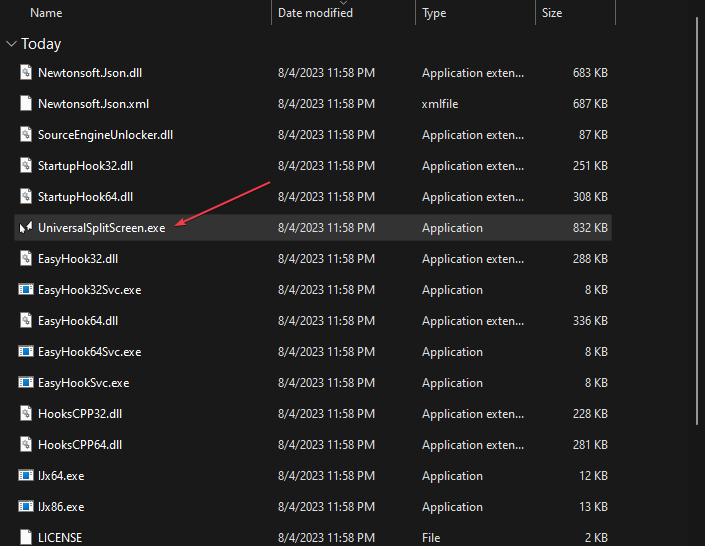The width and height of the screenshot is (705, 546).
Task: Sort by the Type column header
Action: coord(434,13)
